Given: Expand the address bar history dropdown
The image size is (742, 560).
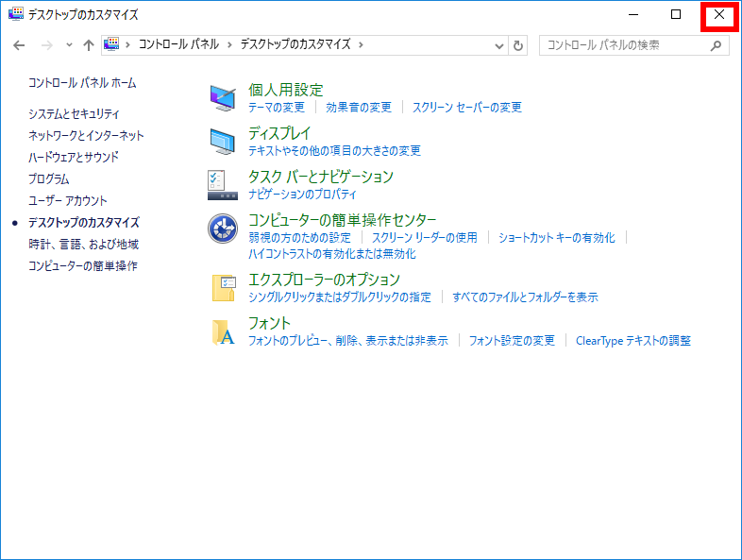Looking at the screenshot, I should 498,46.
